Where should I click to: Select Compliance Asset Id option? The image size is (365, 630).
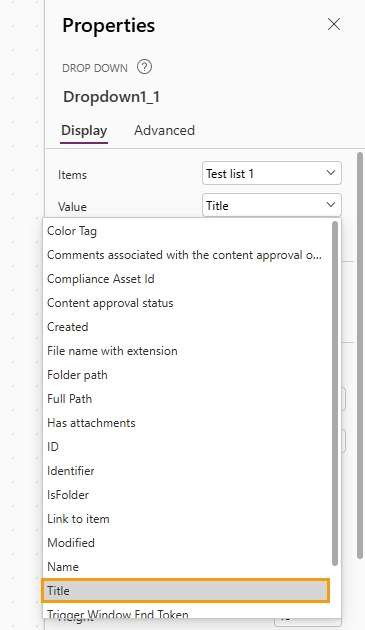pos(187,279)
